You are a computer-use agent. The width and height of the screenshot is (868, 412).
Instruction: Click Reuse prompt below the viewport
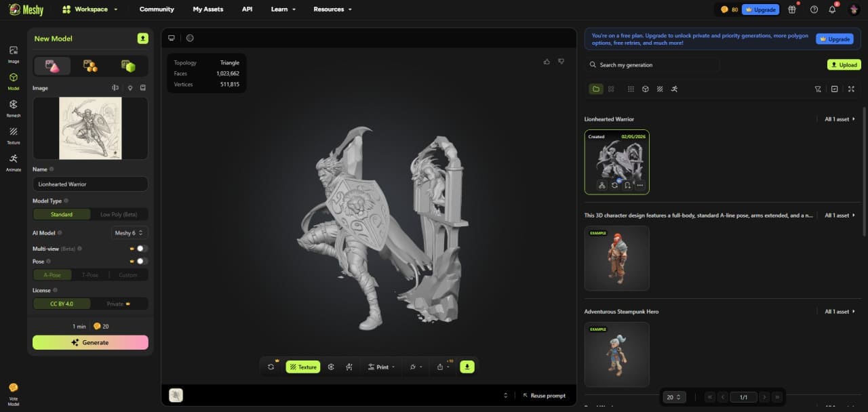tap(545, 395)
